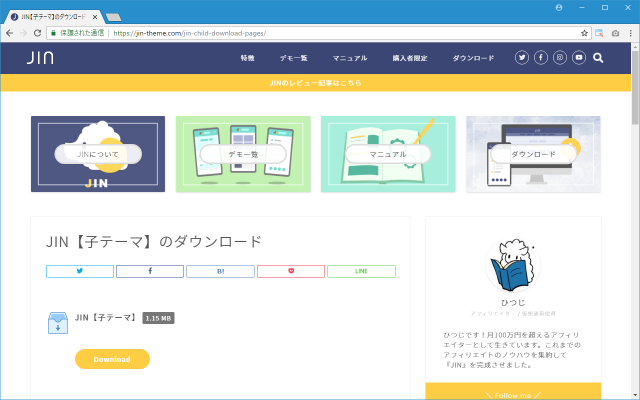Open the Twitter icon in the header

[522, 58]
